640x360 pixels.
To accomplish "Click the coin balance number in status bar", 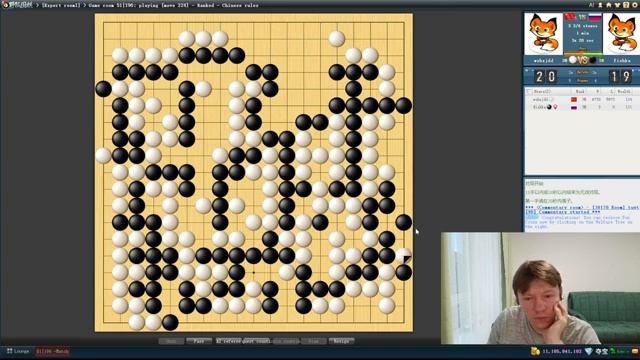I will point(562,351).
